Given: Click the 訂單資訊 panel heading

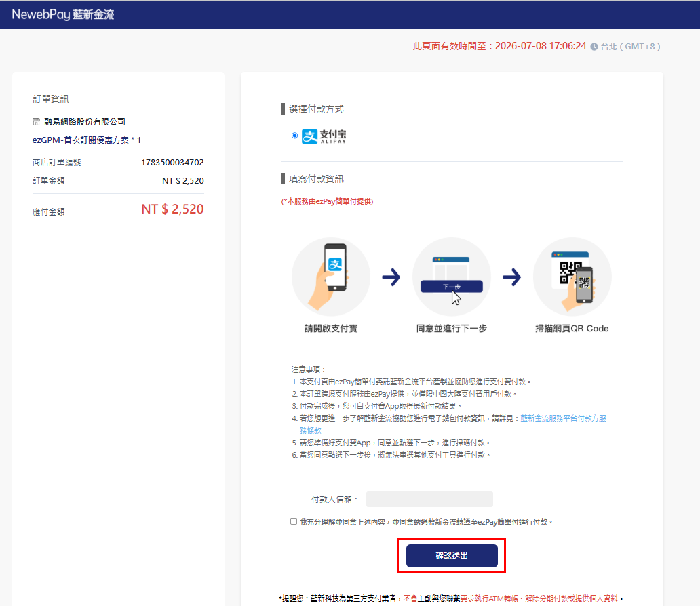Looking at the screenshot, I should [51, 99].
